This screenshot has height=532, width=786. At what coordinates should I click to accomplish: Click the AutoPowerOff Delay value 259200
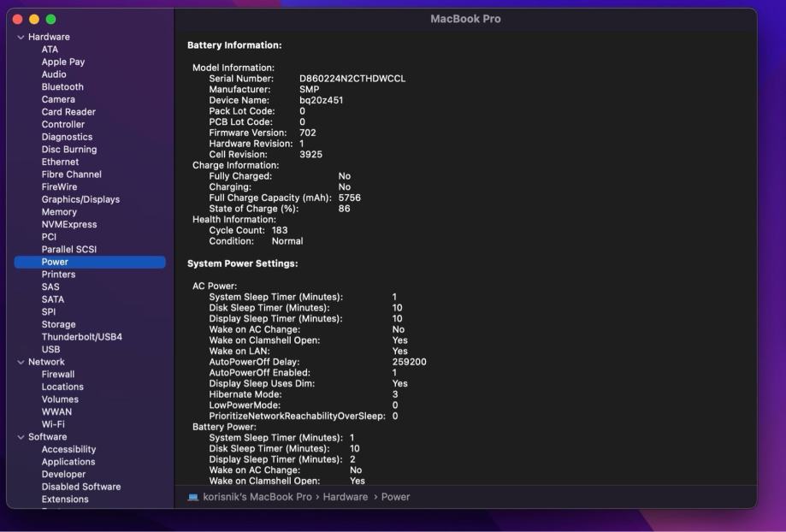(409, 362)
